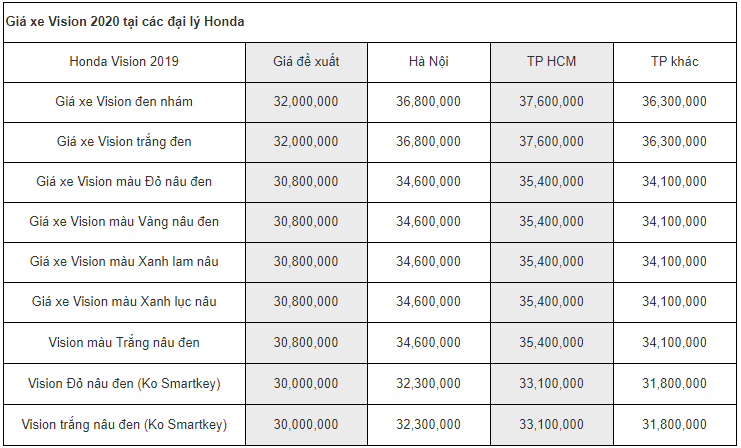Viewport: 741px width, 448px height.
Task: Click 'Vision Đỏ nâu đen (Ko Smartkey)' label
Action: pyautogui.click(x=124, y=383)
